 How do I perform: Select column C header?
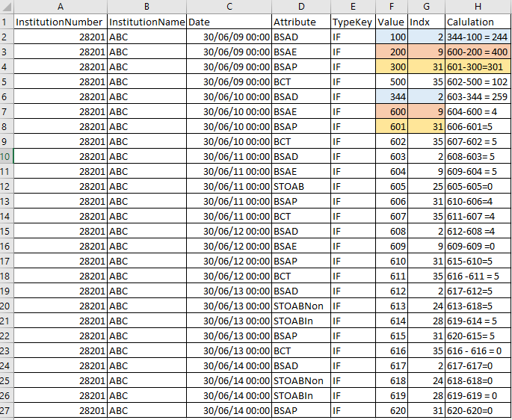(229, 7)
